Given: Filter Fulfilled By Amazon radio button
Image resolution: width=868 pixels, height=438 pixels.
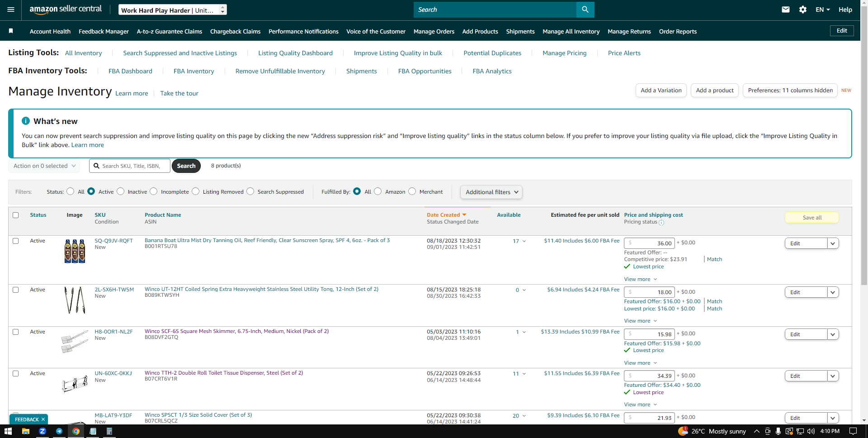Looking at the screenshot, I should 378,191.
